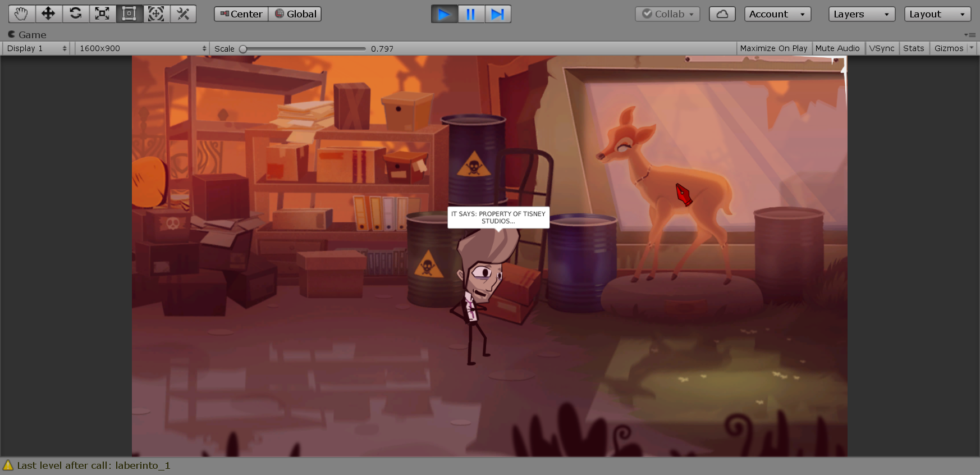Open the 1600x900 resolution dropdown
Image resolution: width=980 pixels, height=475 pixels.
coord(143,48)
